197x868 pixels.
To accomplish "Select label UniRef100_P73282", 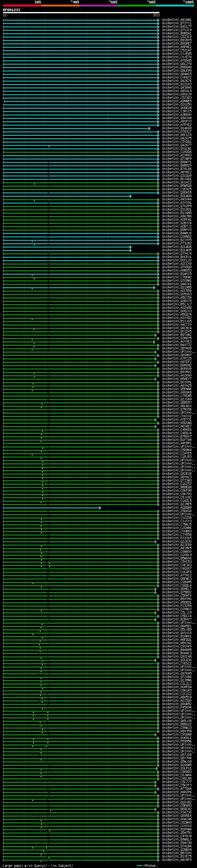I will tap(176, 243).
